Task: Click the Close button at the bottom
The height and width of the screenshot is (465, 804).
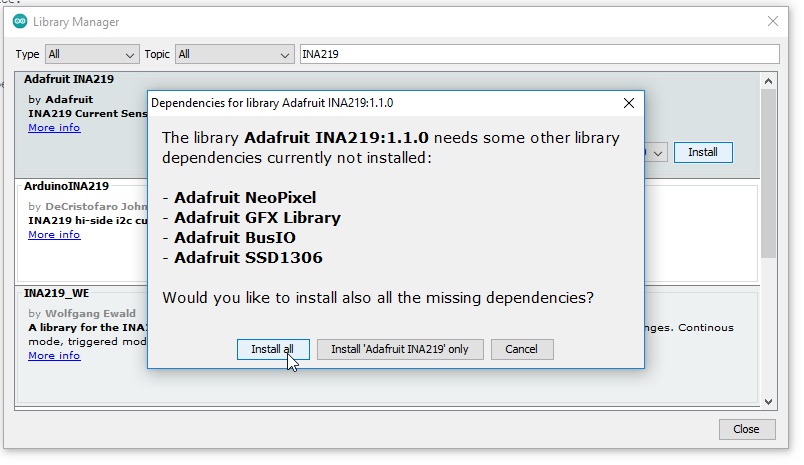Action: [x=746, y=429]
